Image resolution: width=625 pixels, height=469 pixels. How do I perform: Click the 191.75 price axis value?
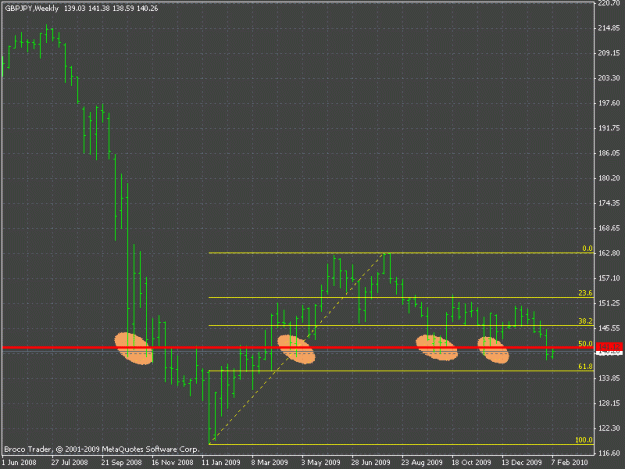pyautogui.click(x=609, y=128)
